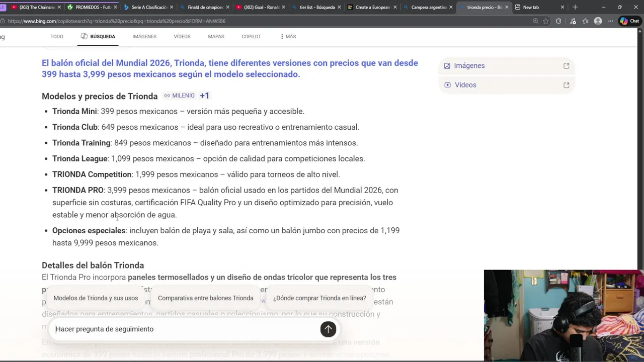Click the Trionda Club list item text
This screenshot has width=644, height=362.
[x=206, y=127]
